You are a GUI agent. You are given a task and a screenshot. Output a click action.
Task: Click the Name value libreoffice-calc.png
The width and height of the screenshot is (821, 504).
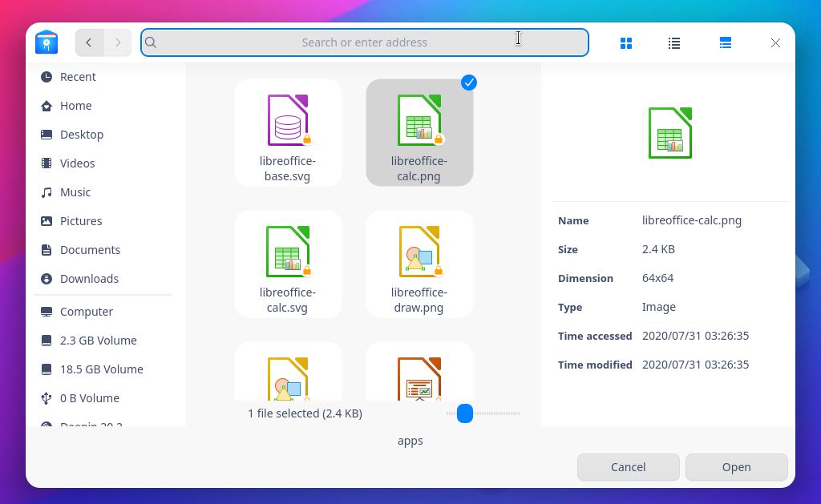point(692,220)
